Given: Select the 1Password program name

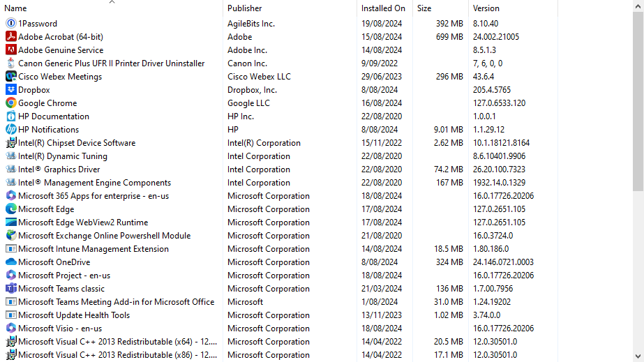Looking at the screenshot, I should click(38, 24).
